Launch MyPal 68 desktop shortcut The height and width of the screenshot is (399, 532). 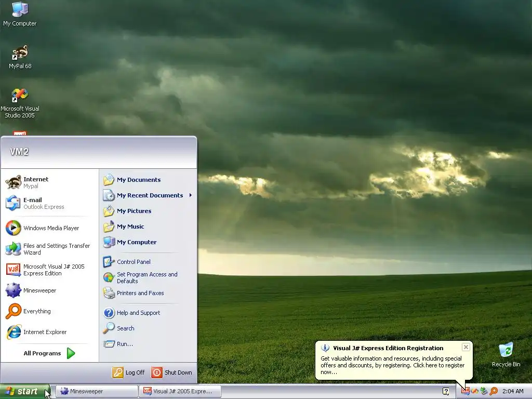pos(20,57)
